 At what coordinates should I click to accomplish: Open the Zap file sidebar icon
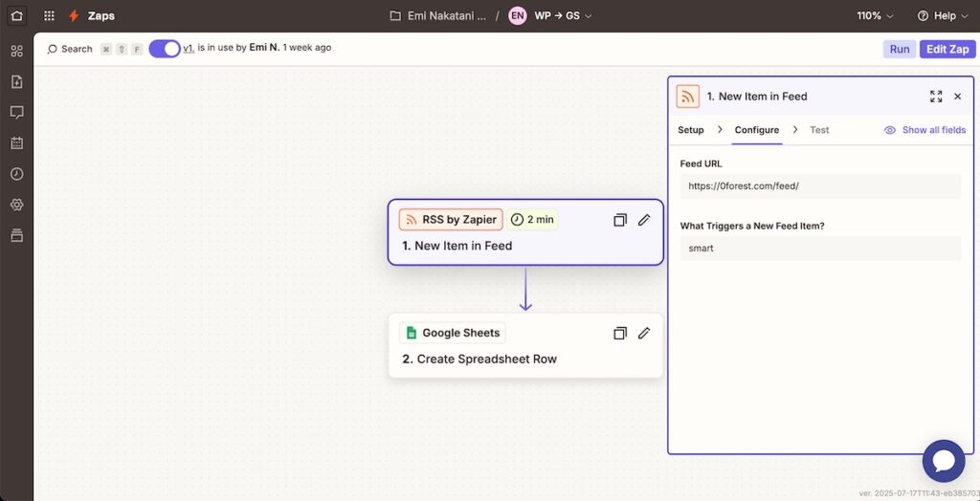17,82
